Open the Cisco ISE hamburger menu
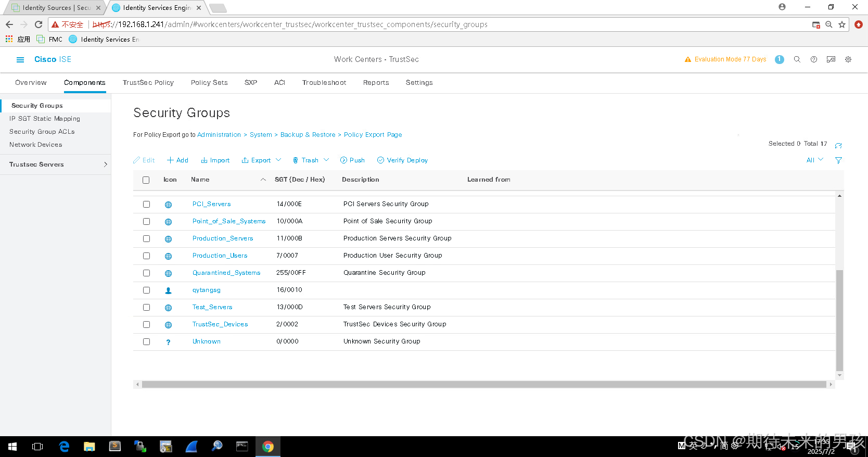The height and width of the screenshot is (457, 868). 20,60
